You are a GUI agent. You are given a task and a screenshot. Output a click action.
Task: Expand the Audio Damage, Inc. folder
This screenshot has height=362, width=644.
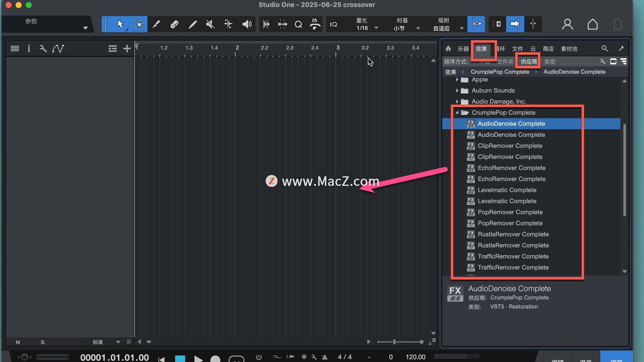click(x=457, y=102)
